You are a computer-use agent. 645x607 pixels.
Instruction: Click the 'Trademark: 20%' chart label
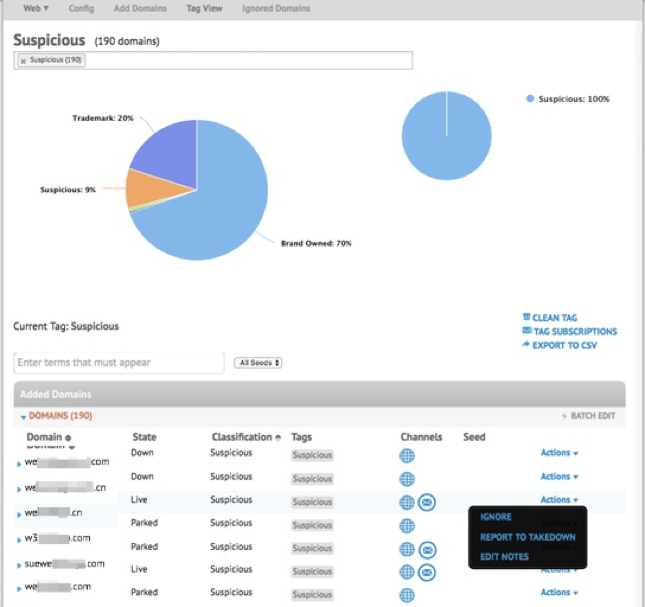coord(103,118)
